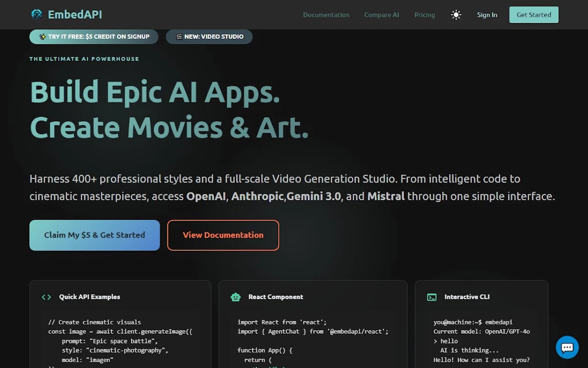Click the bold "OpenAI" word in description
This screenshot has width=588, height=368.
(x=206, y=196)
